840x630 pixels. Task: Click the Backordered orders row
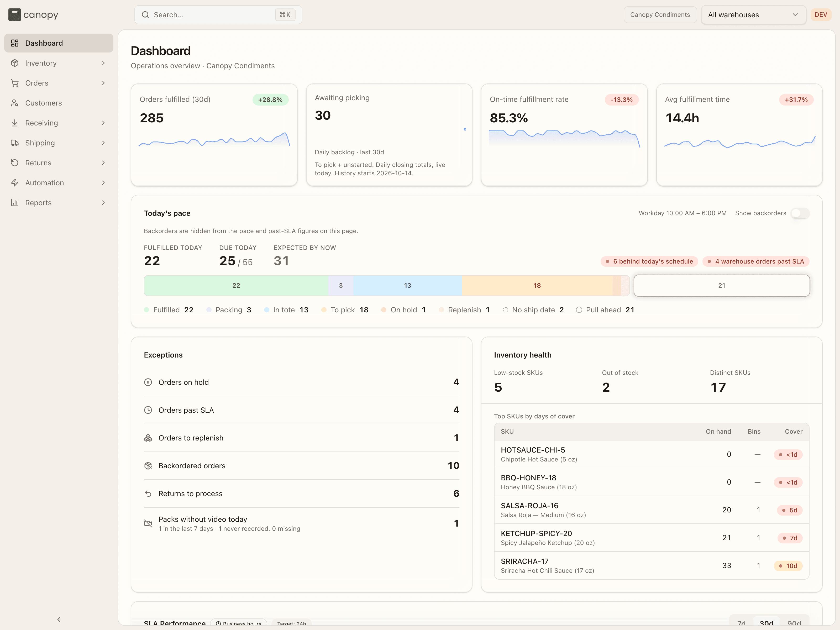click(x=302, y=466)
